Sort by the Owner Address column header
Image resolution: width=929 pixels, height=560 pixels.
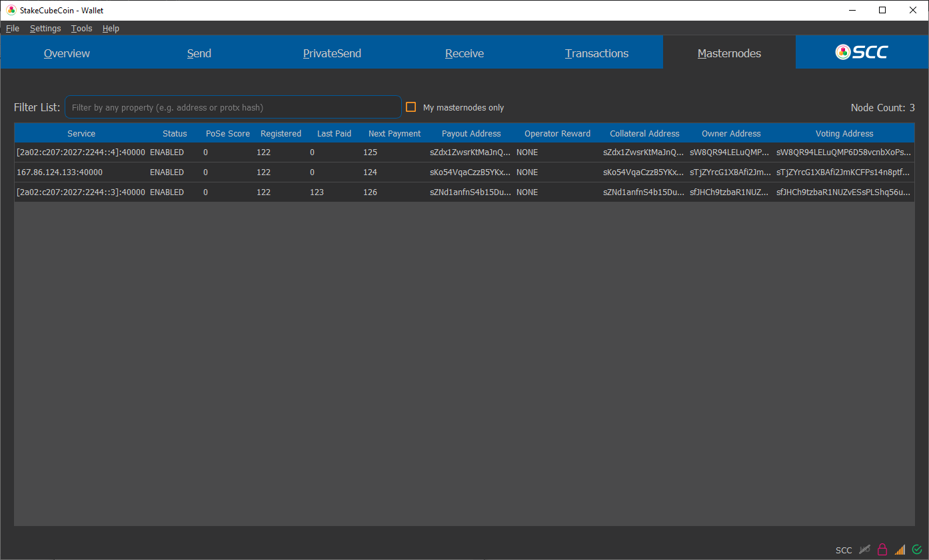click(731, 133)
